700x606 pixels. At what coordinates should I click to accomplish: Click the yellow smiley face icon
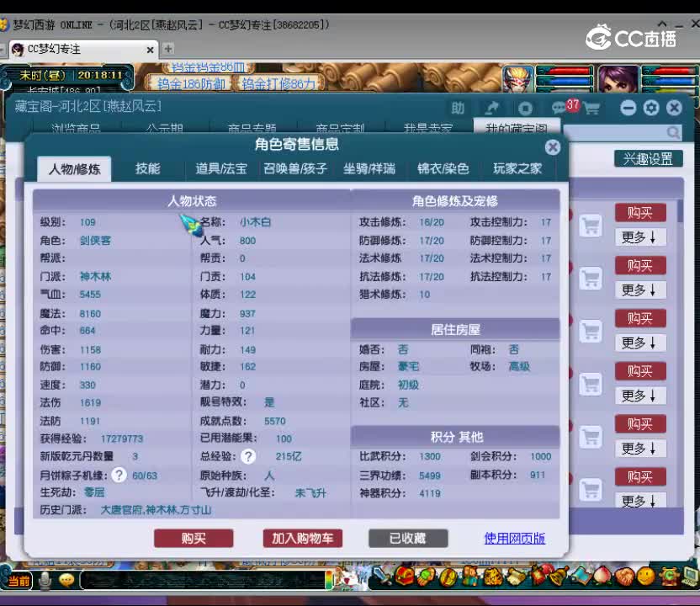click(645, 577)
